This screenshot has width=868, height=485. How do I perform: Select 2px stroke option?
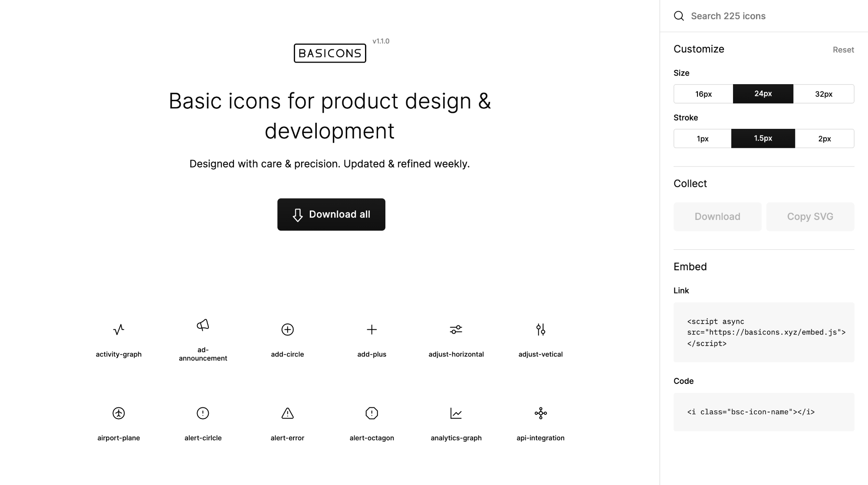coord(825,138)
